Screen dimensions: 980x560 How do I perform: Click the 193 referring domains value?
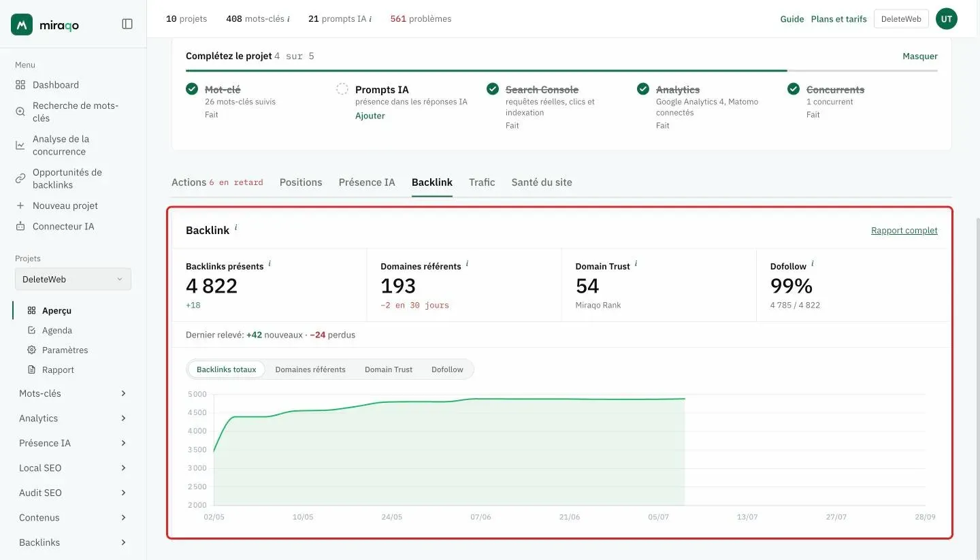(398, 286)
